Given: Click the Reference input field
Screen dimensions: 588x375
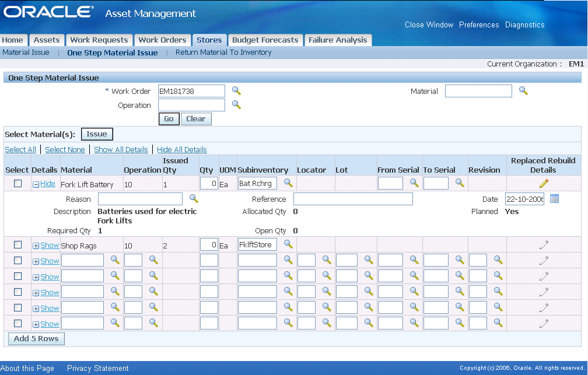Looking at the screenshot, I should coord(353,199).
